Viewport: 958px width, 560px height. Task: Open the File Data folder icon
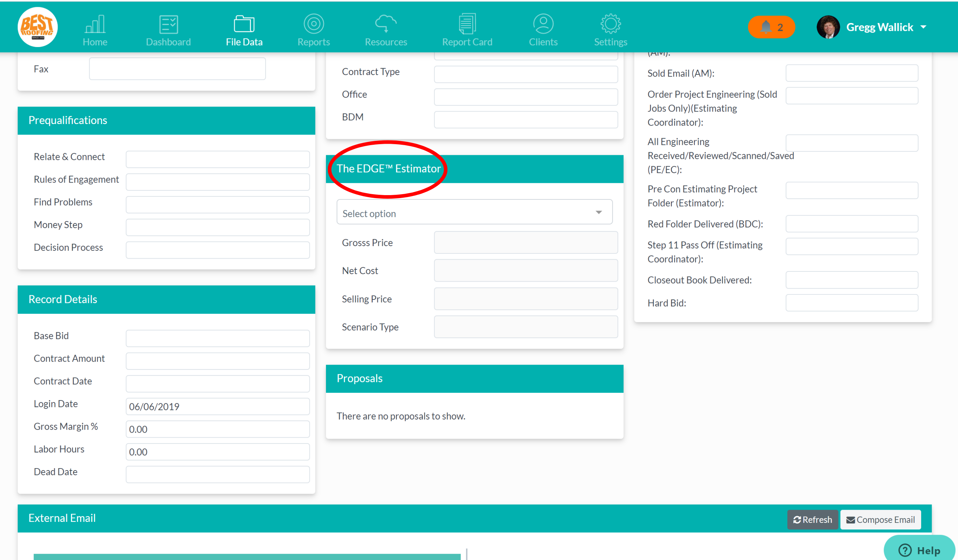click(244, 24)
